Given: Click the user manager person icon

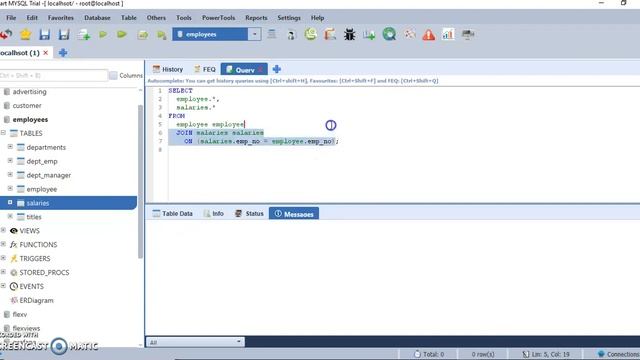Looking at the screenshot, I should (291, 35).
